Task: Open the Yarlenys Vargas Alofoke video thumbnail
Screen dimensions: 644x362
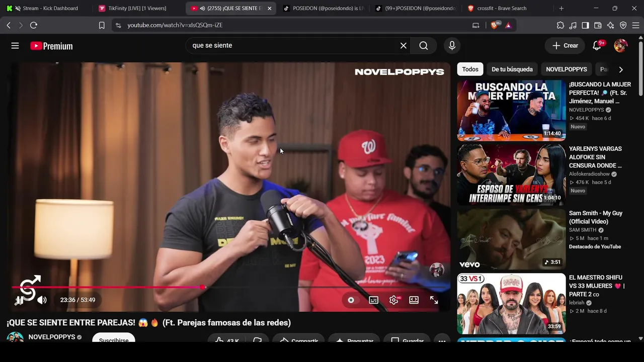Action: pyautogui.click(x=511, y=175)
